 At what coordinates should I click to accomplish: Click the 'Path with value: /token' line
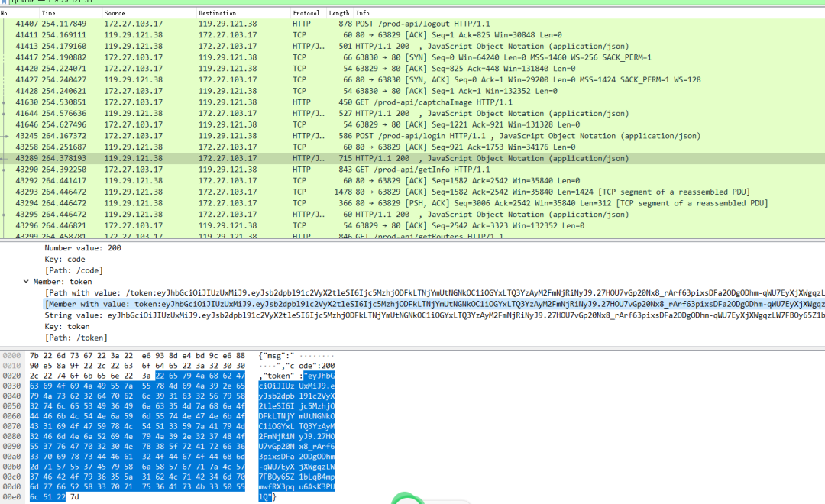click(x=435, y=293)
